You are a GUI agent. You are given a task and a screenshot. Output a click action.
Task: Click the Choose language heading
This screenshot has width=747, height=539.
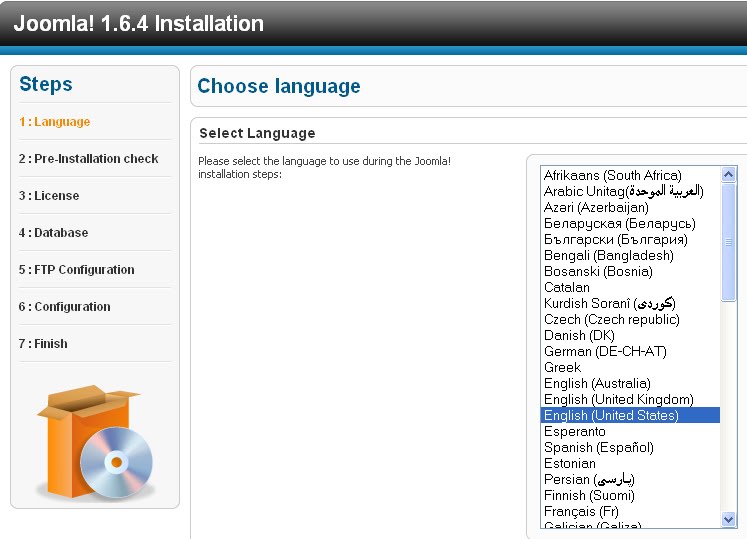279,86
